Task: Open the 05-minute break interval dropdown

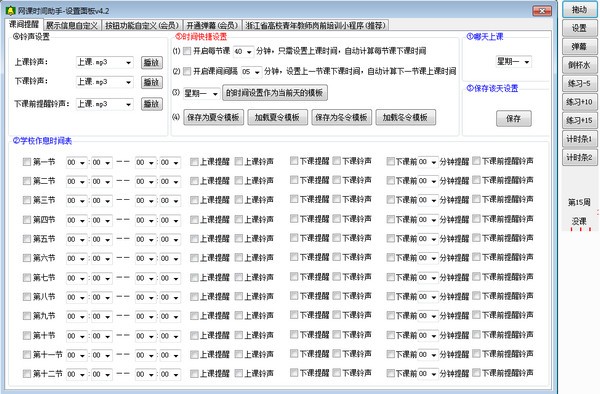Action: pyautogui.click(x=251, y=72)
